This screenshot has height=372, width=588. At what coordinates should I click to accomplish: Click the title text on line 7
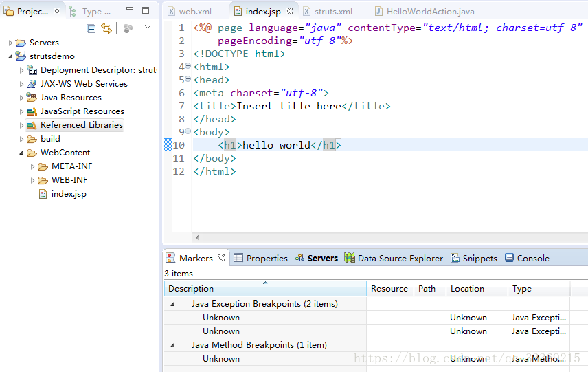[x=289, y=106]
